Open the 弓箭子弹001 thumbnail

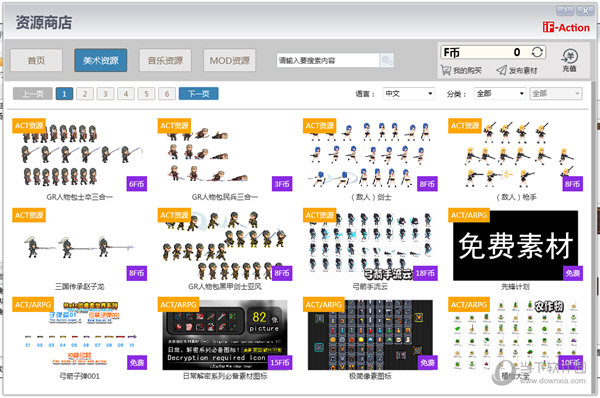[x=80, y=334]
